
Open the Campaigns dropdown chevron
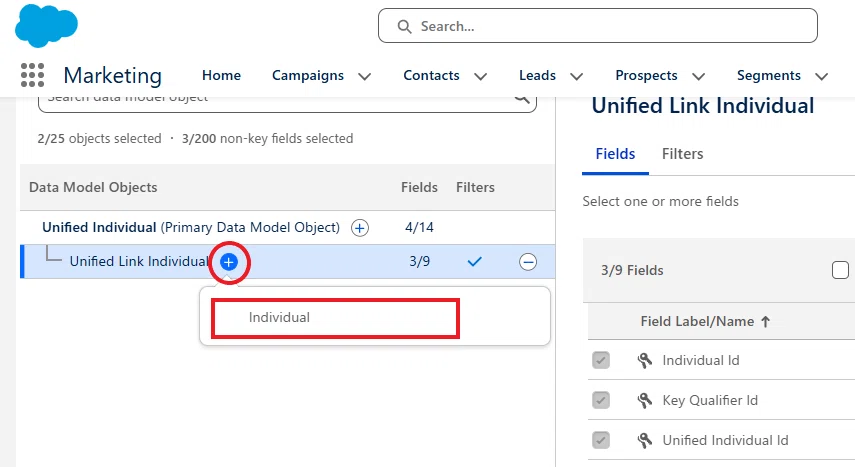[365, 76]
